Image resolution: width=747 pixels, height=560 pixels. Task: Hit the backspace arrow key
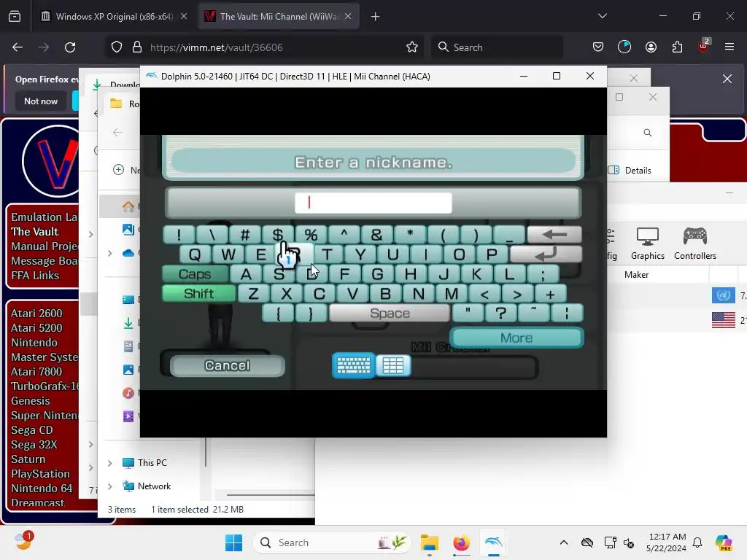click(x=554, y=234)
